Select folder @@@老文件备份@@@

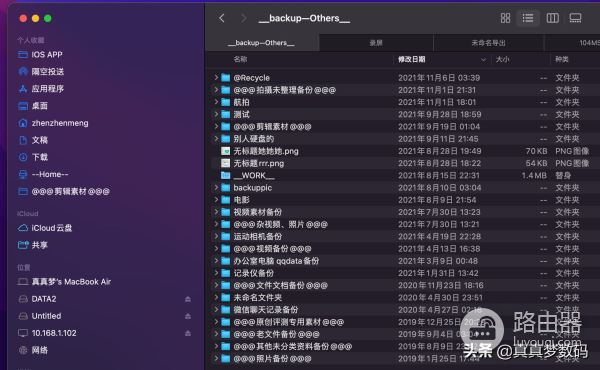(x=276, y=334)
